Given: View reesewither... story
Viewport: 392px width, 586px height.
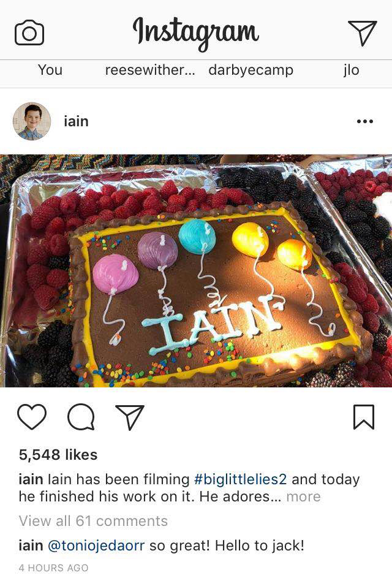Looking at the screenshot, I should click(x=150, y=70).
